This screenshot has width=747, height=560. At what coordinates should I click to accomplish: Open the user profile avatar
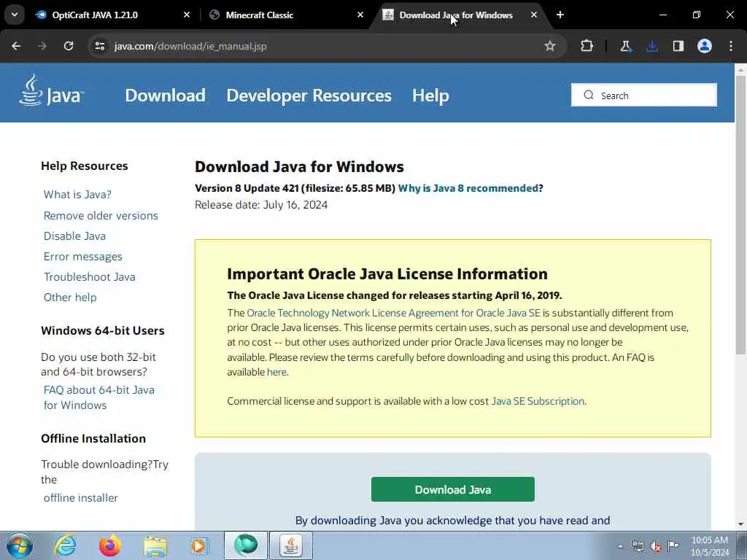click(705, 46)
